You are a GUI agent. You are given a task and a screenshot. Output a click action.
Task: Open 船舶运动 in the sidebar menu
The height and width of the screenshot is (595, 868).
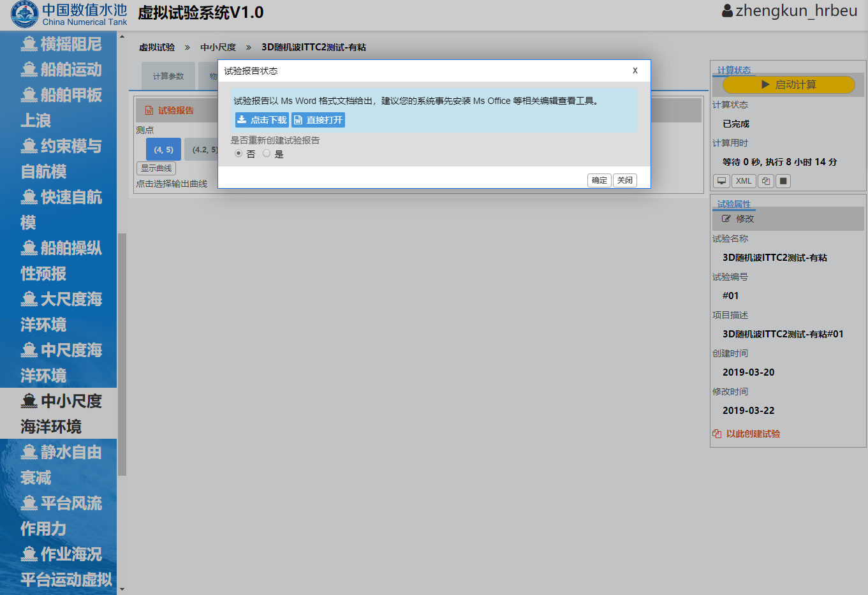point(61,70)
